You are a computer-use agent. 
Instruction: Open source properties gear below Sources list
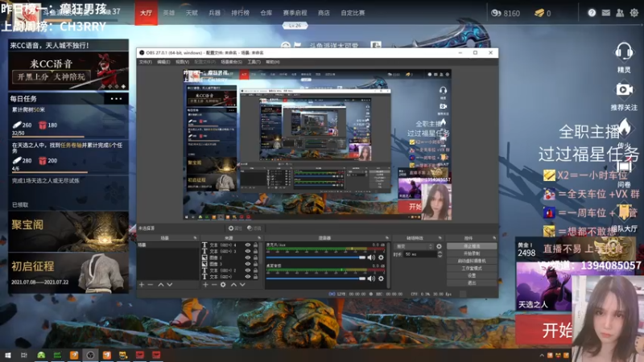223,285
